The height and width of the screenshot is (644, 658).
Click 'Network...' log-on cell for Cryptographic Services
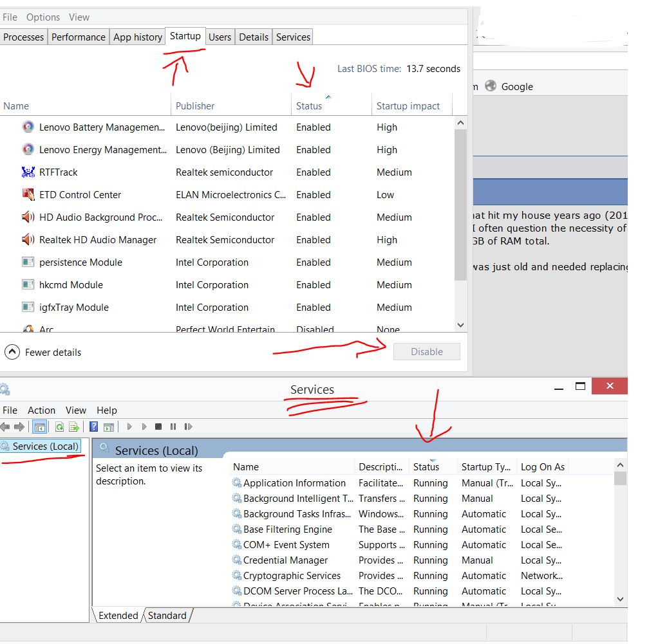point(541,576)
